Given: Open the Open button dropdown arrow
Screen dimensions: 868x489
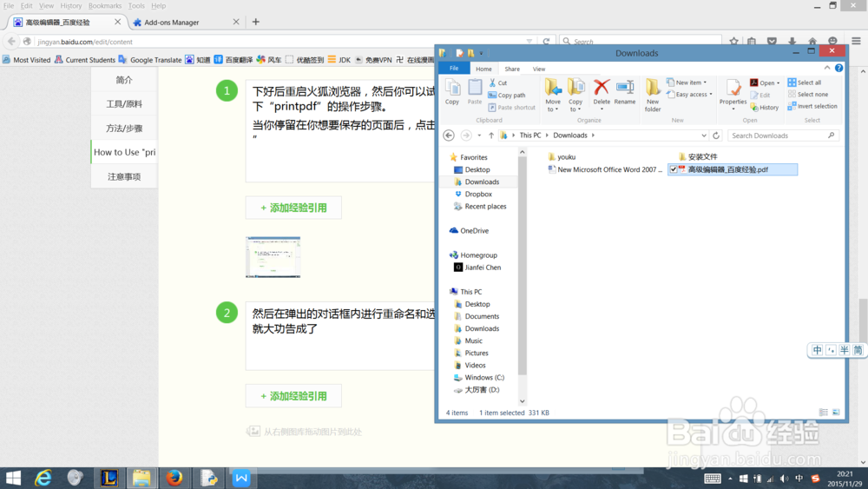Looking at the screenshot, I should point(778,83).
